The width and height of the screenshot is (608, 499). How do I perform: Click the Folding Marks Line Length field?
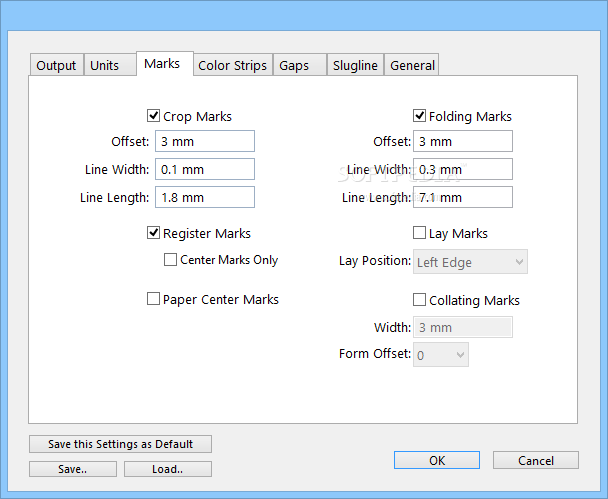464,197
